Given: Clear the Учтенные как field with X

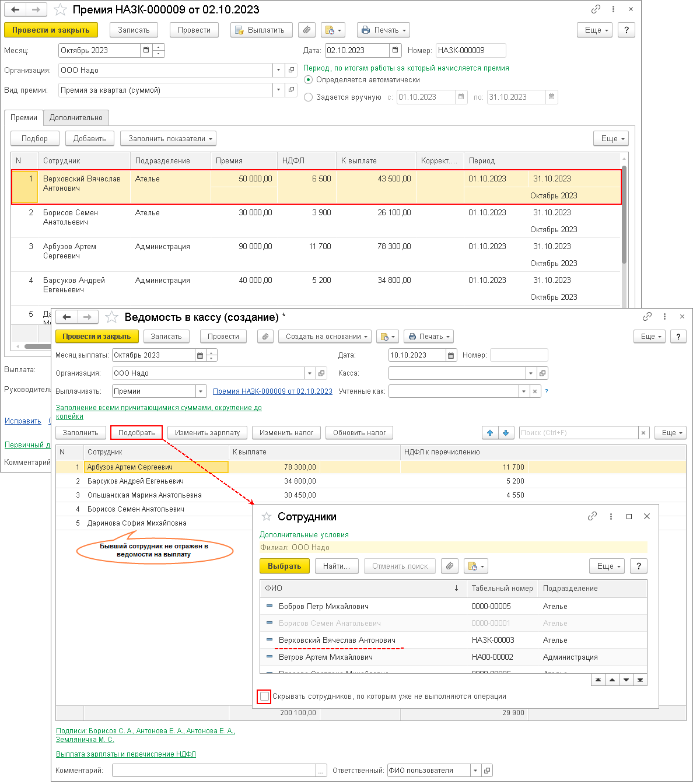Looking at the screenshot, I should 535,391.
